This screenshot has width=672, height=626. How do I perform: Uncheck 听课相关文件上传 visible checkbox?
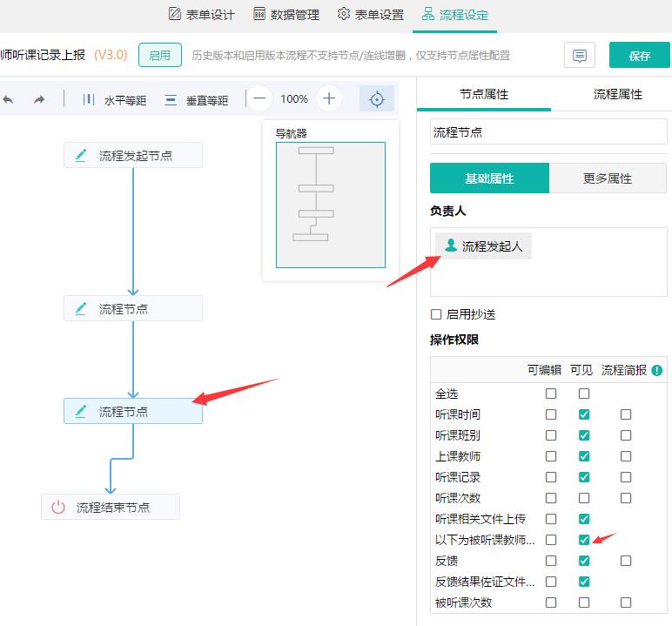tap(584, 519)
